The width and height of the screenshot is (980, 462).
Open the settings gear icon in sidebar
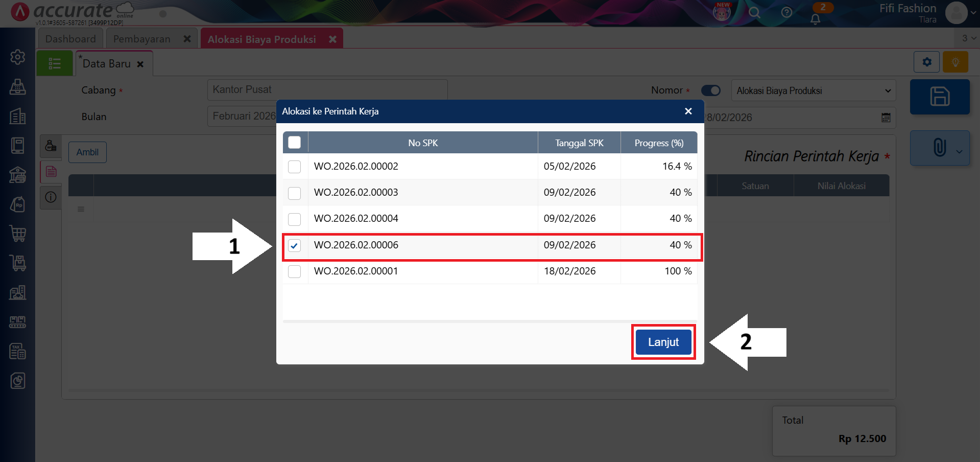[x=18, y=57]
